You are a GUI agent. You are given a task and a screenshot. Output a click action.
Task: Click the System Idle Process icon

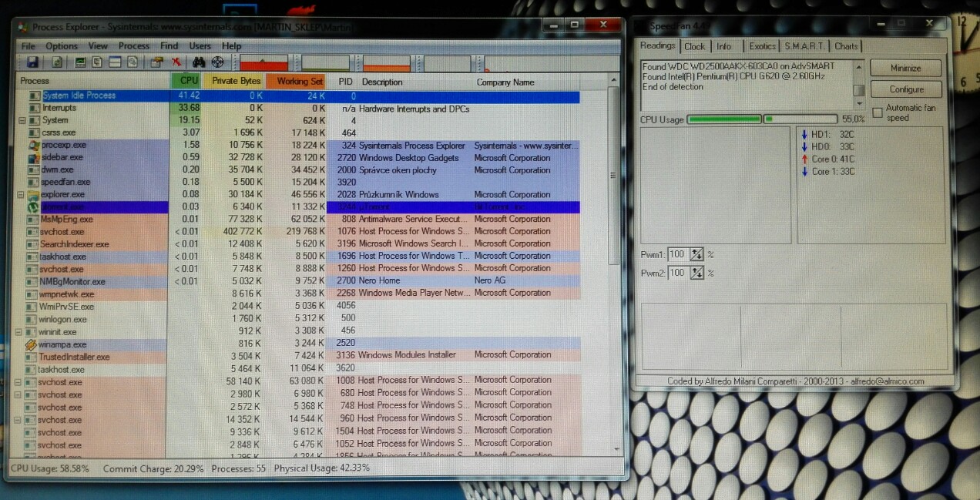pyautogui.click(x=34, y=96)
